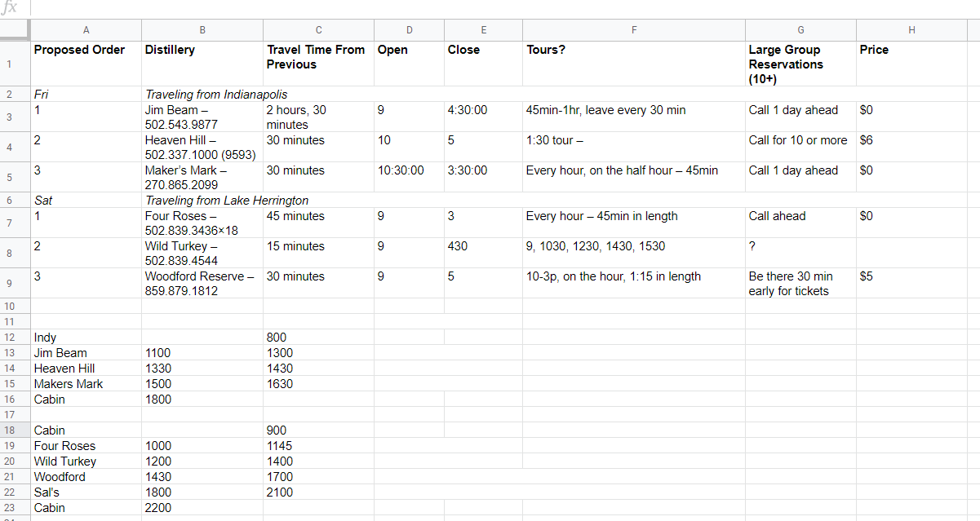The width and height of the screenshot is (980, 521).
Task: Select the 'Makers Mark' schedule cell
Action: click(x=86, y=384)
